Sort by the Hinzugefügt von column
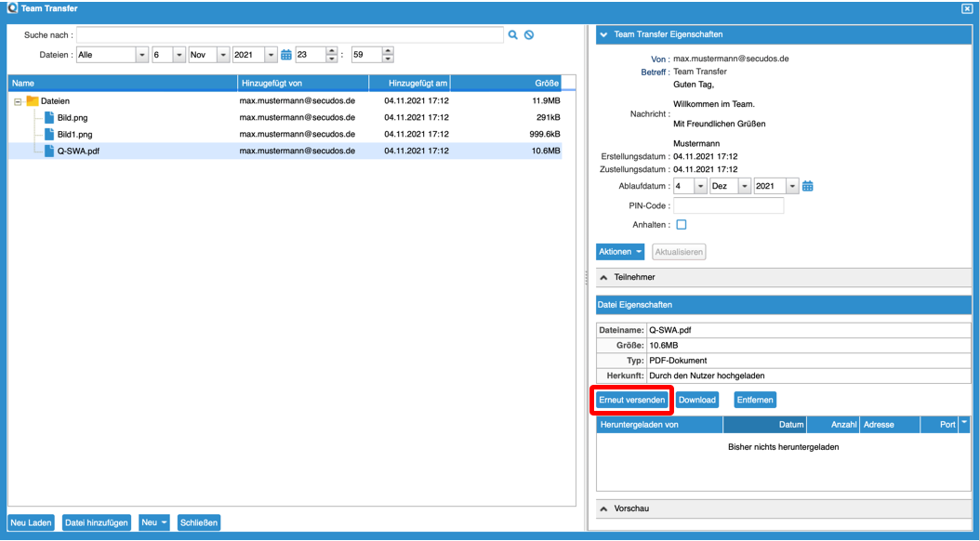This screenshot has height=541, width=980. coord(302,83)
